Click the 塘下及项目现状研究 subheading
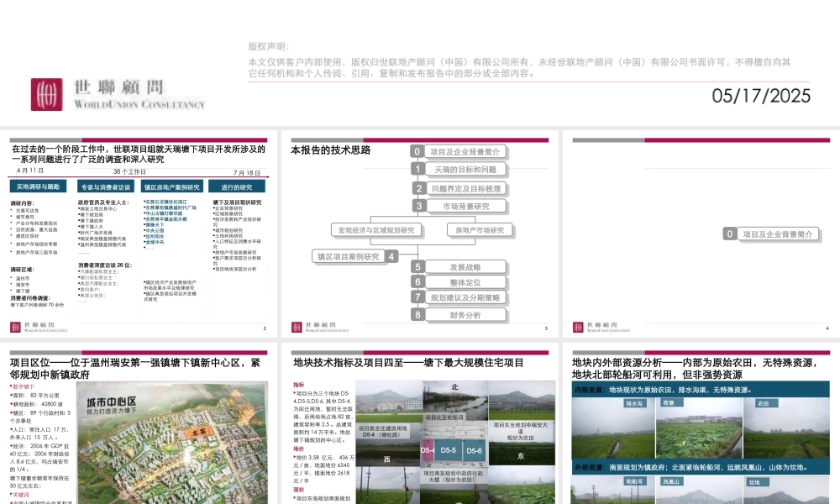This screenshot has height=504, width=840. [x=237, y=202]
